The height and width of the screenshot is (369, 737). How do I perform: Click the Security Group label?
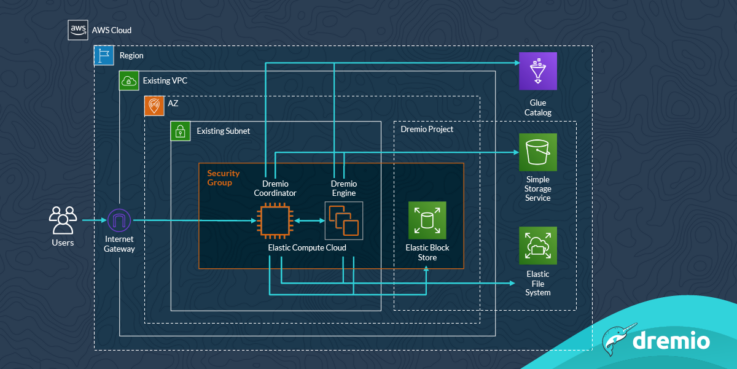223,178
